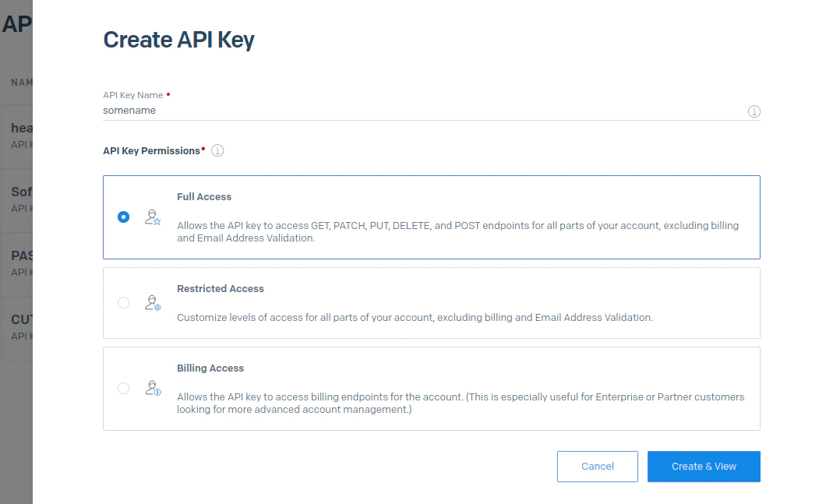Select the Billing Access radio button
826x504 pixels.
tap(123, 389)
